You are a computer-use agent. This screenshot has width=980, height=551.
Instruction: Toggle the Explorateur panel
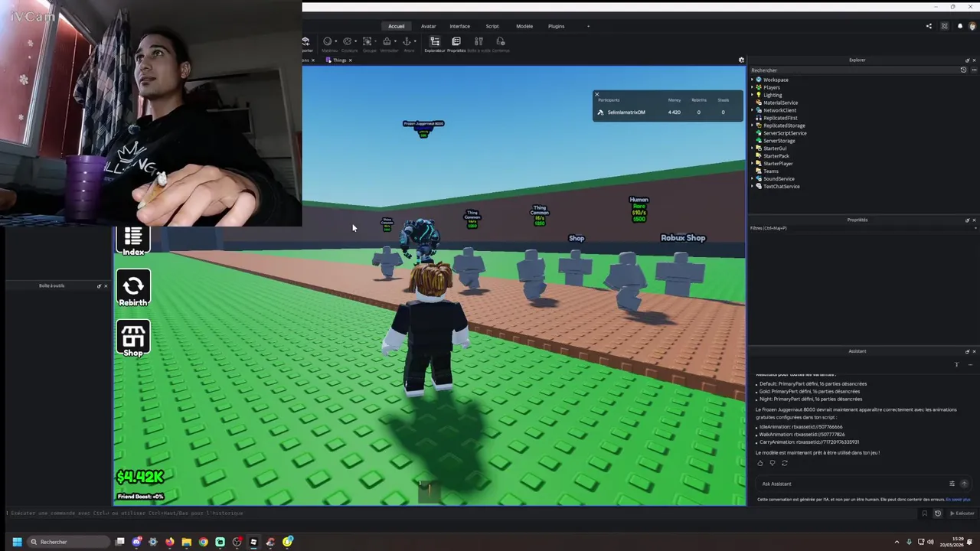tap(435, 44)
